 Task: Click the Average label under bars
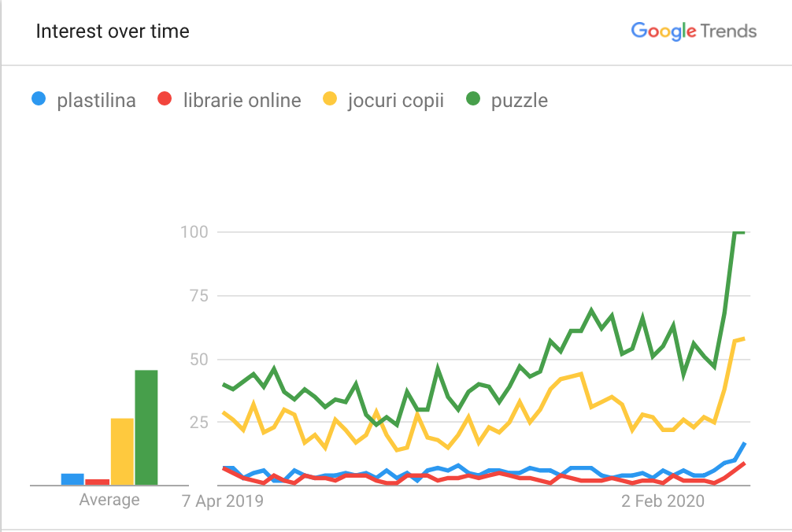tap(109, 500)
